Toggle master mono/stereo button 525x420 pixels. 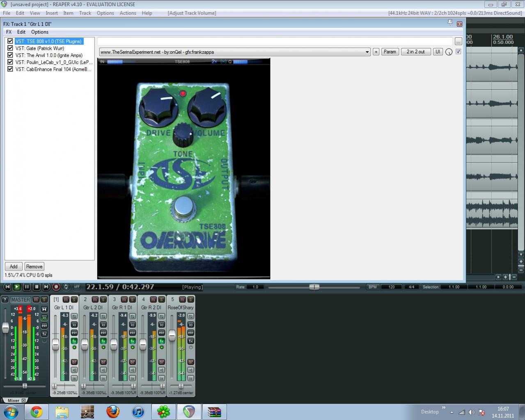(44, 309)
